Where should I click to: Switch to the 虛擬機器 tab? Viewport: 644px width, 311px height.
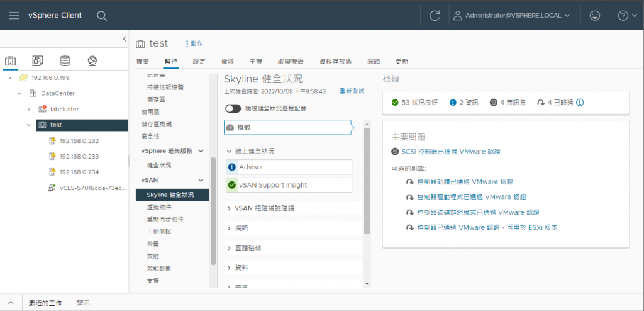click(x=291, y=62)
